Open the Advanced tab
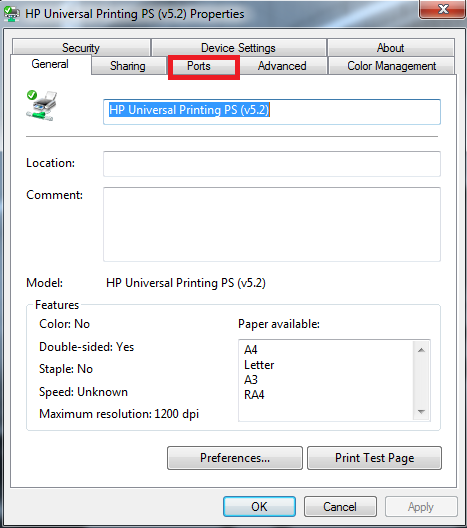Viewport: 467px width, 528px height. [282, 66]
